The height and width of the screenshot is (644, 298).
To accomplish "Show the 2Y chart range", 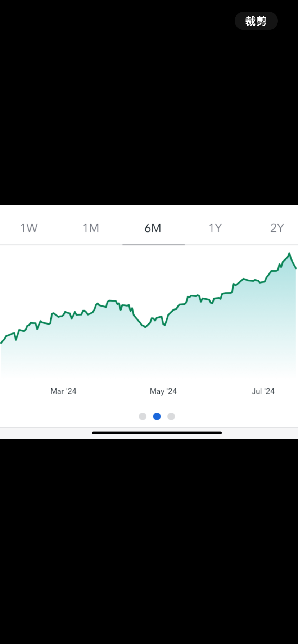I will (x=277, y=228).
